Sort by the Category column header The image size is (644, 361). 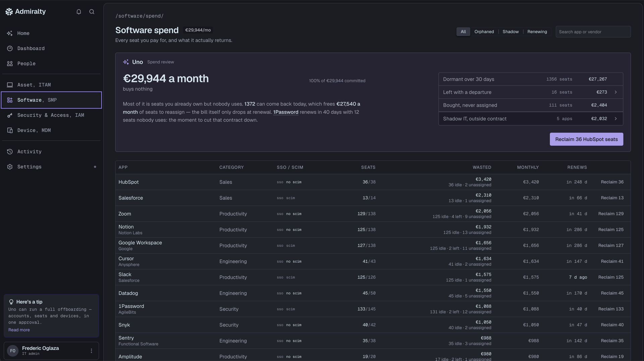[231, 167]
